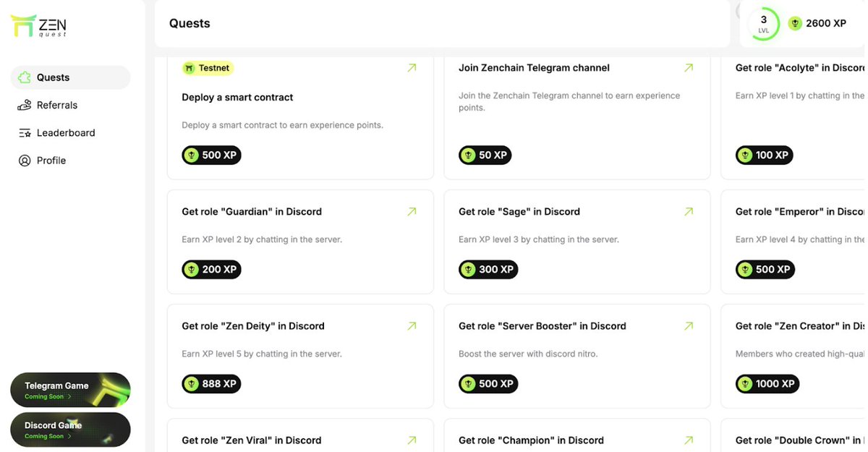Click the 888 XP reward badge
Image resolution: width=868 pixels, height=452 pixels.
[x=211, y=384]
